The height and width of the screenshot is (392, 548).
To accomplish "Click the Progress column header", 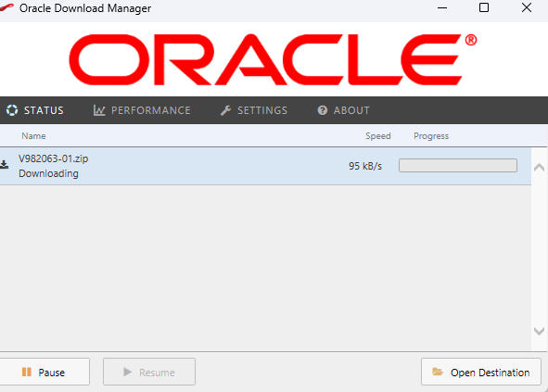I will coord(431,136).
